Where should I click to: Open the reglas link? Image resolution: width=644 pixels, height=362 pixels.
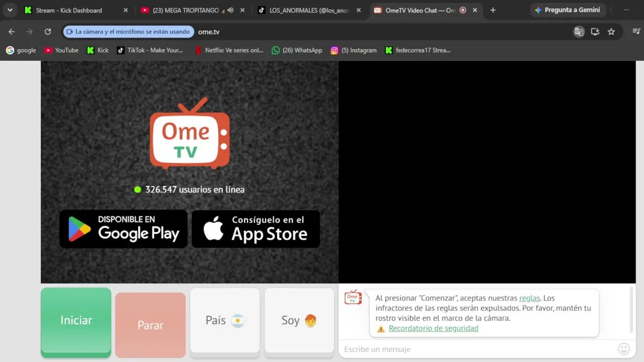529,298
